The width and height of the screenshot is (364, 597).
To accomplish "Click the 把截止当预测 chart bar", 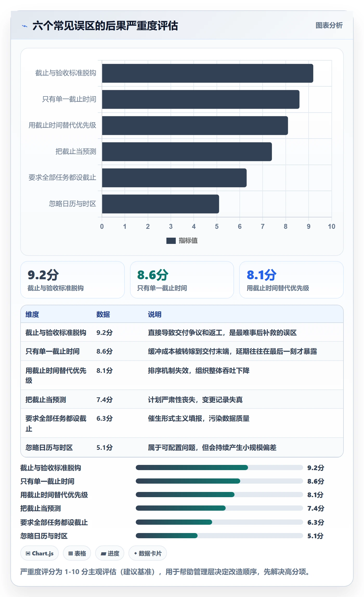I will point(187,152).
